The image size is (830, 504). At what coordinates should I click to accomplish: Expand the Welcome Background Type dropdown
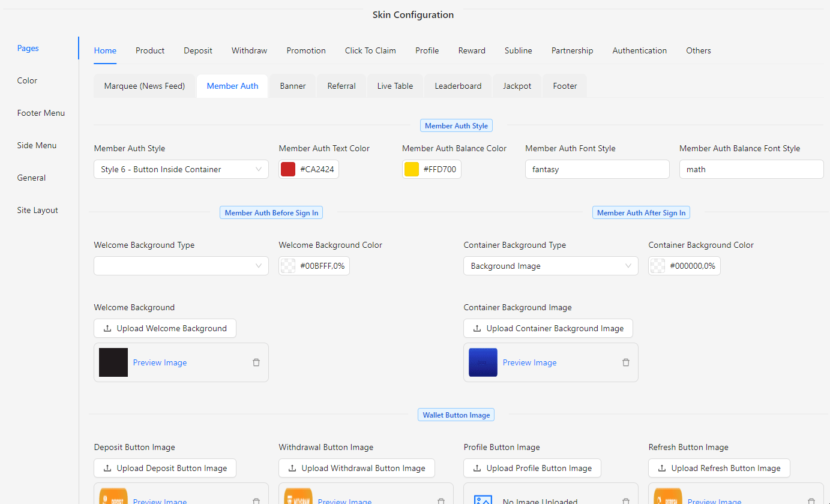click(181, 266)
